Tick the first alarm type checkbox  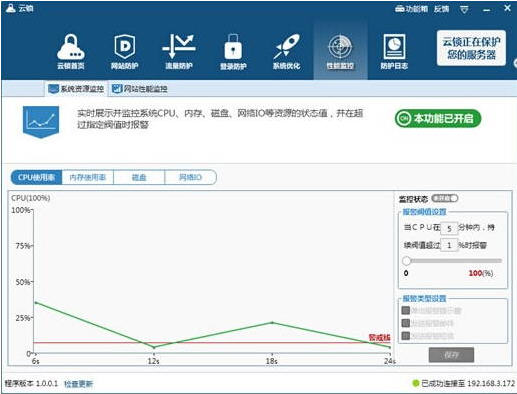point(406,311)
